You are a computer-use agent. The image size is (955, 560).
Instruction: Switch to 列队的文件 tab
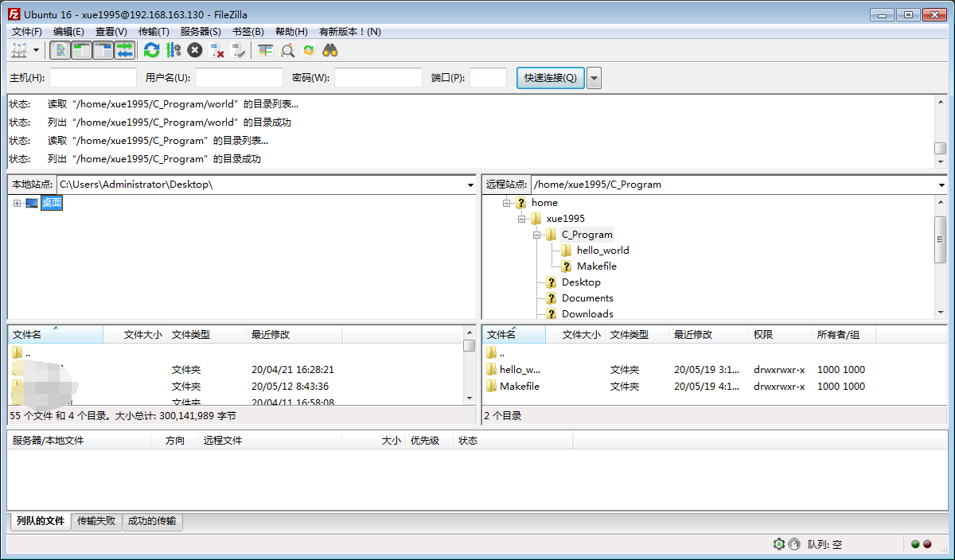click(41, 521)
